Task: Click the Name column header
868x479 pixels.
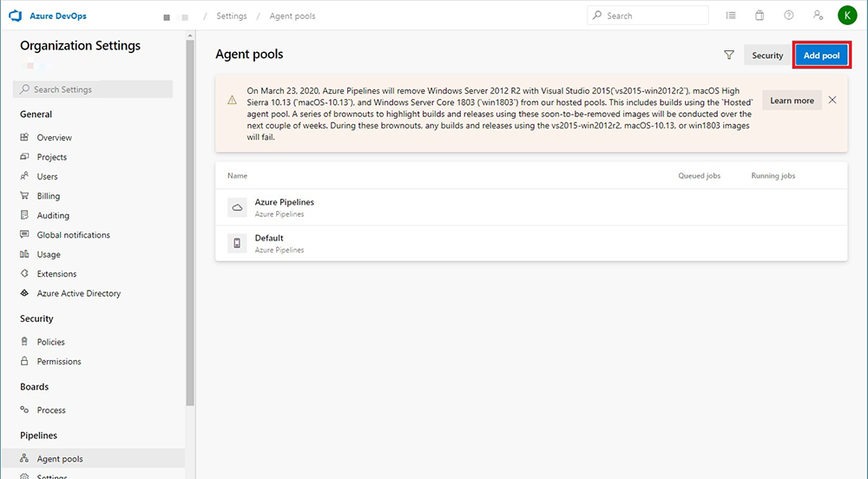Action: pos(238,175)
